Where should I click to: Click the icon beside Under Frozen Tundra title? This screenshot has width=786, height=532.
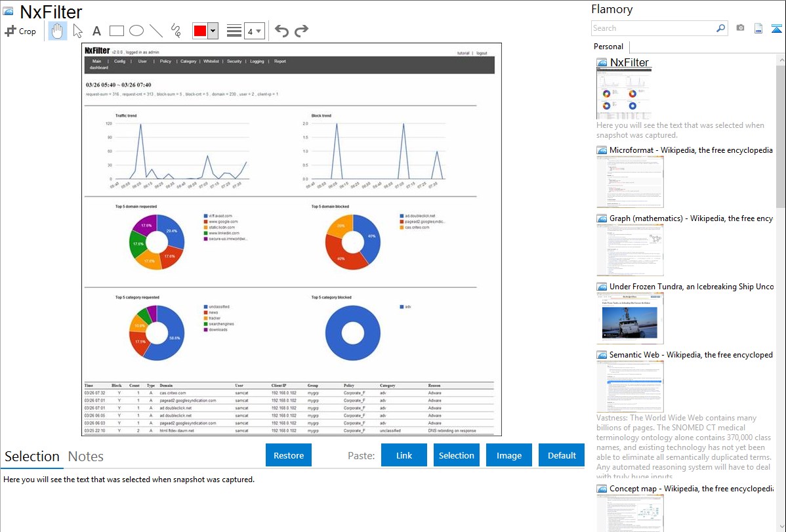[602, 286]
